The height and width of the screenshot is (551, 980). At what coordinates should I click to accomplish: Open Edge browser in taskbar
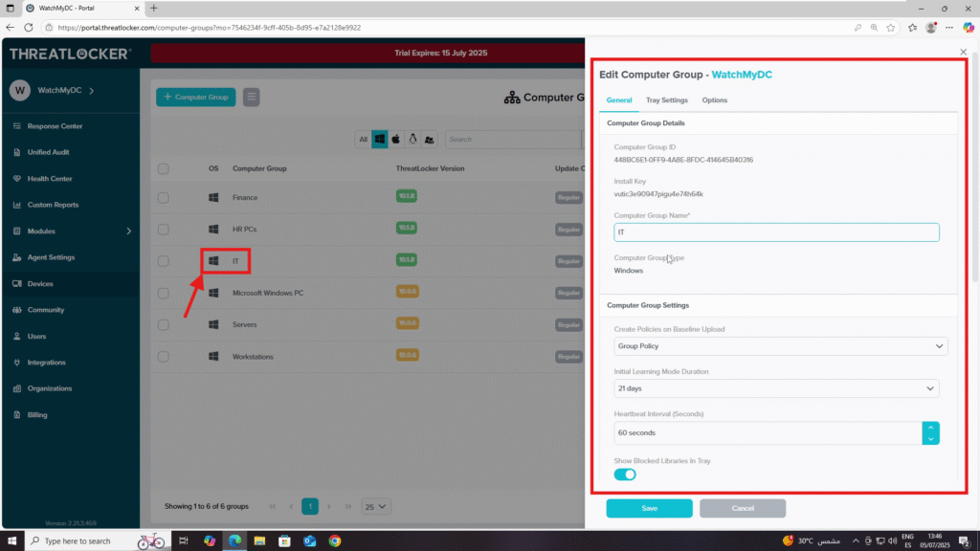click(234, 541)
